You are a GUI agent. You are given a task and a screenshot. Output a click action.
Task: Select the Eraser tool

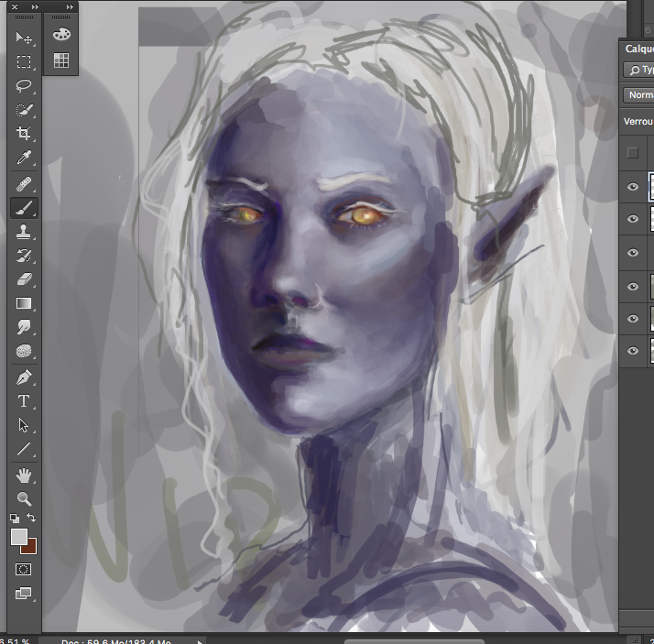point(24,278)
